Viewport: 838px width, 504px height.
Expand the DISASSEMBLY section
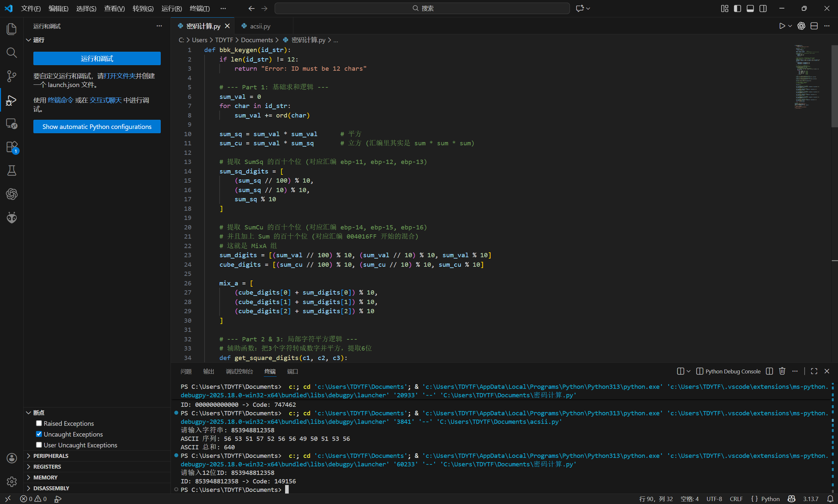[x=51, y=488]
